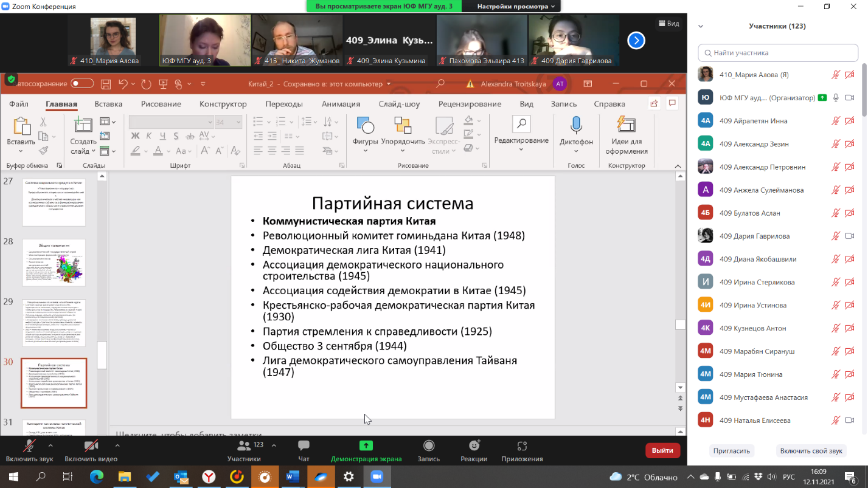Open Yandex browser from the taskbar
868x488 pixels.
(x=209, y=477)
